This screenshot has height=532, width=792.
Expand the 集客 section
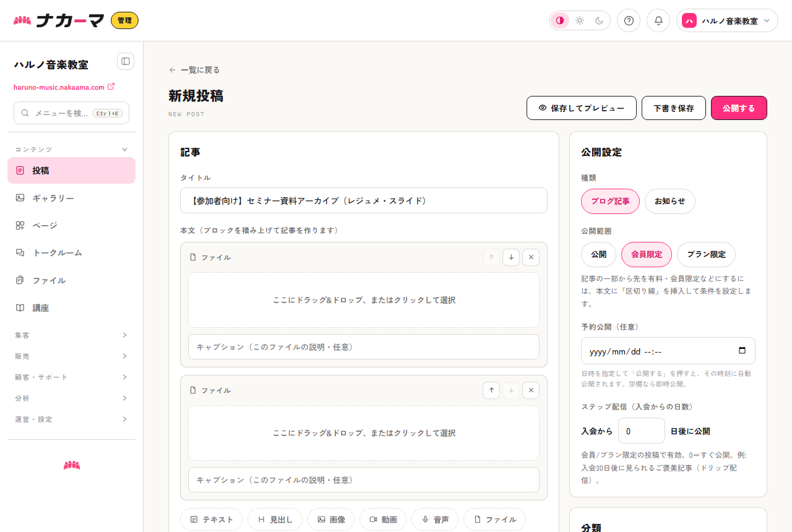[71, 335]
